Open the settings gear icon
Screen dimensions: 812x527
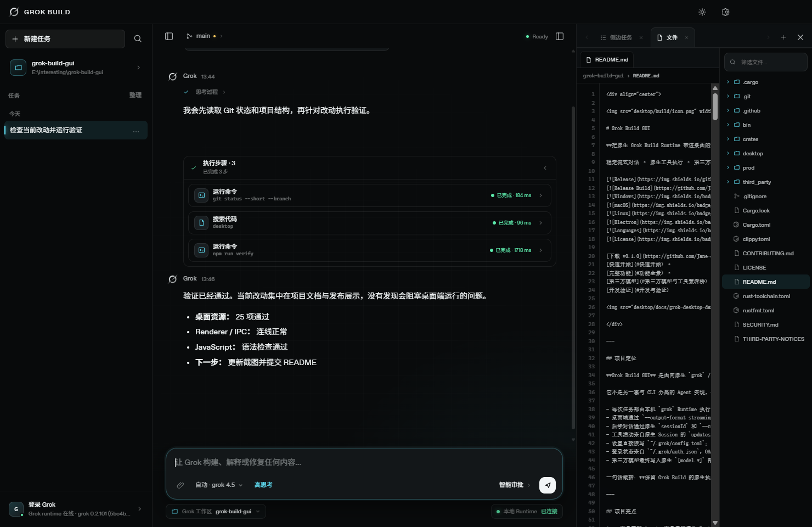click(x=725, y=12)
